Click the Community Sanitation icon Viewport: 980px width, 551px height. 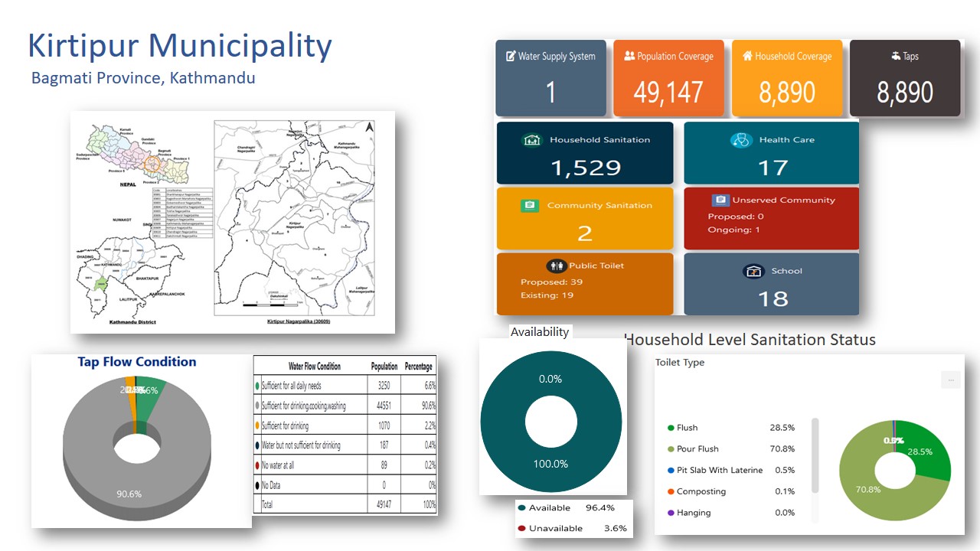point(529,206)
